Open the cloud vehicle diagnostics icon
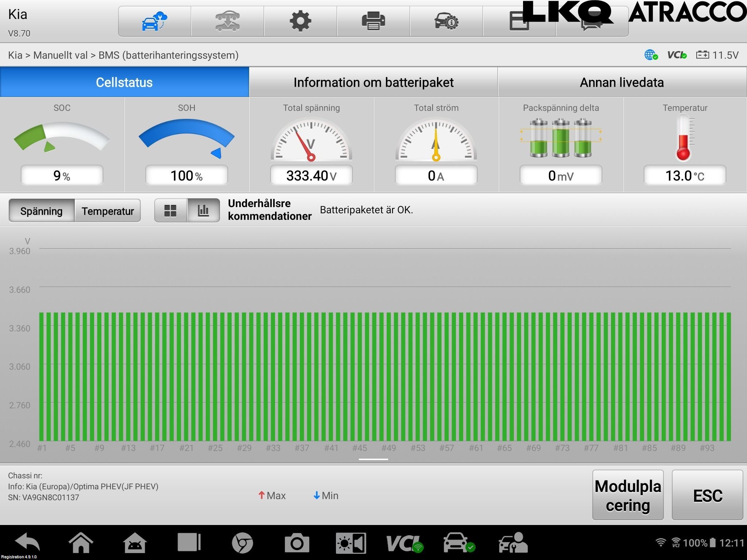Image resolution: width=747 pixels, height=560 pixels. [155, 21]
